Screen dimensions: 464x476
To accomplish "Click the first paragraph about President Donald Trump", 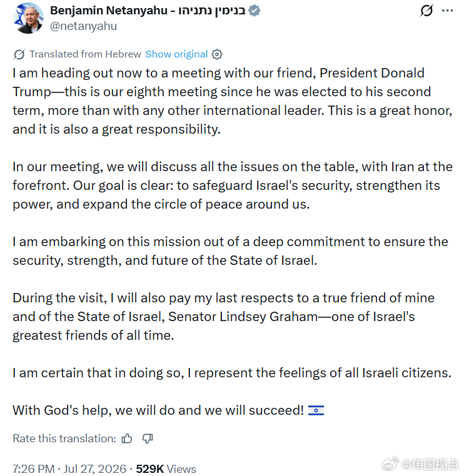I will [x=233, y=101].
